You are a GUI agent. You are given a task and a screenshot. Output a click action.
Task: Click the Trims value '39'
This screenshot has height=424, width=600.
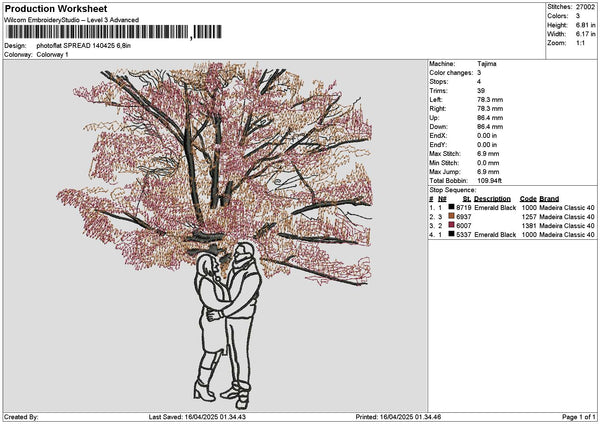click(481, 91)
